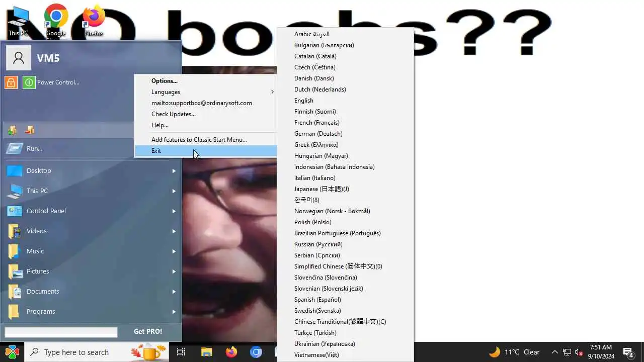Viewport: 644px width, 362px height.
Task: Click the VM5 user avatar picture
Action: point(19,58)
